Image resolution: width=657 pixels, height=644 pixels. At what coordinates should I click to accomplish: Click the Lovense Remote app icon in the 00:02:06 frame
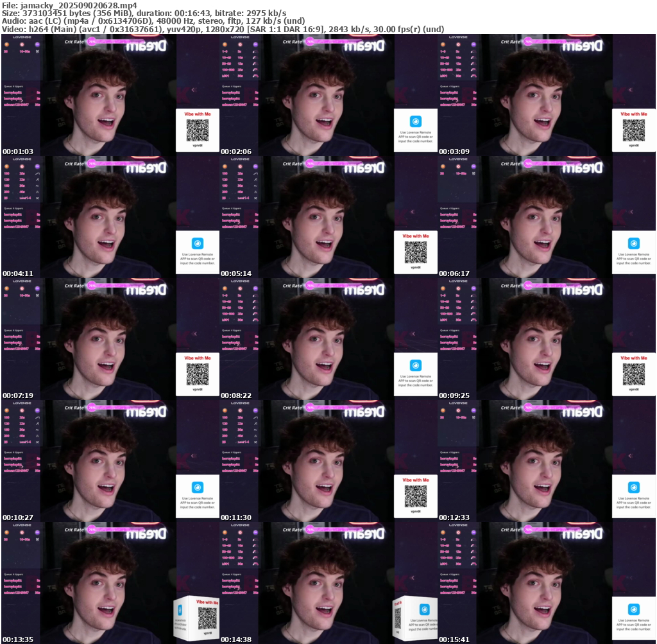(415, 121)
